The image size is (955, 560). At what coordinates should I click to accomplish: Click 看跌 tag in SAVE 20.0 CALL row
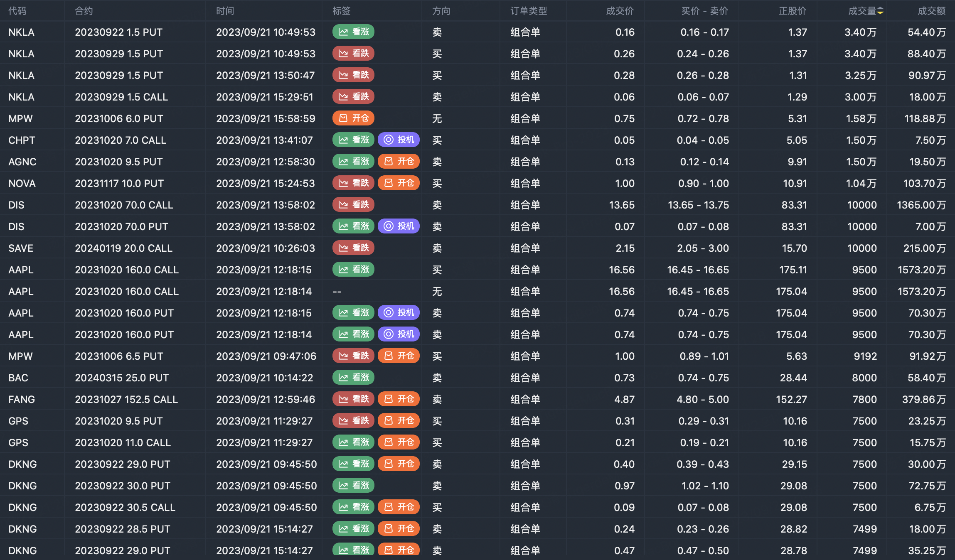pos(353,248)
